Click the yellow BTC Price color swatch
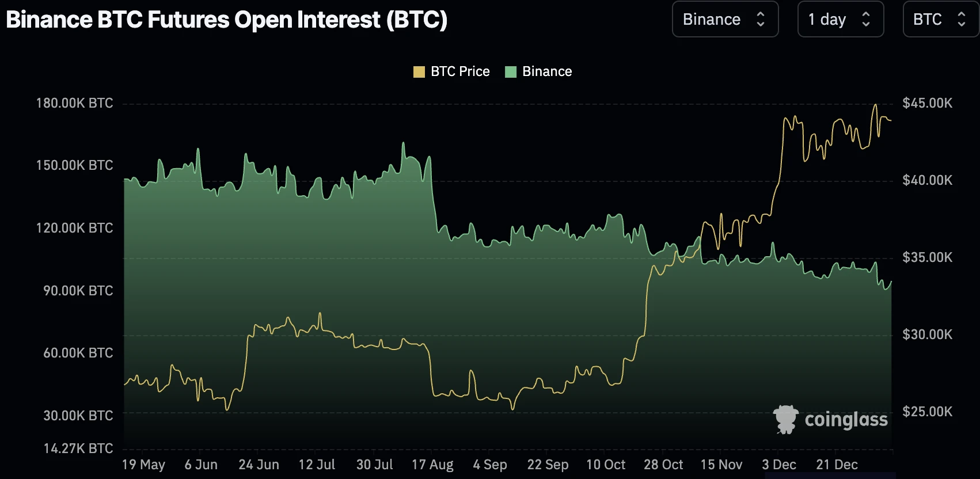 (419, 72)
